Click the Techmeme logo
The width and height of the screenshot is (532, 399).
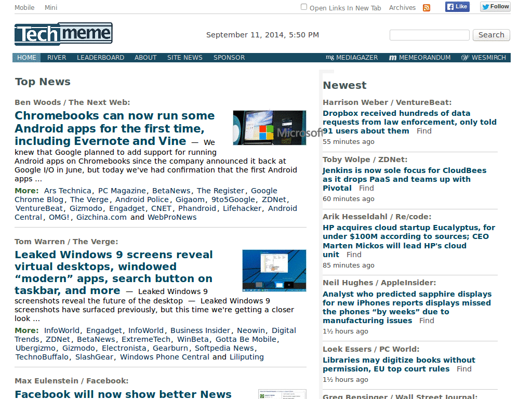[63, 34]
